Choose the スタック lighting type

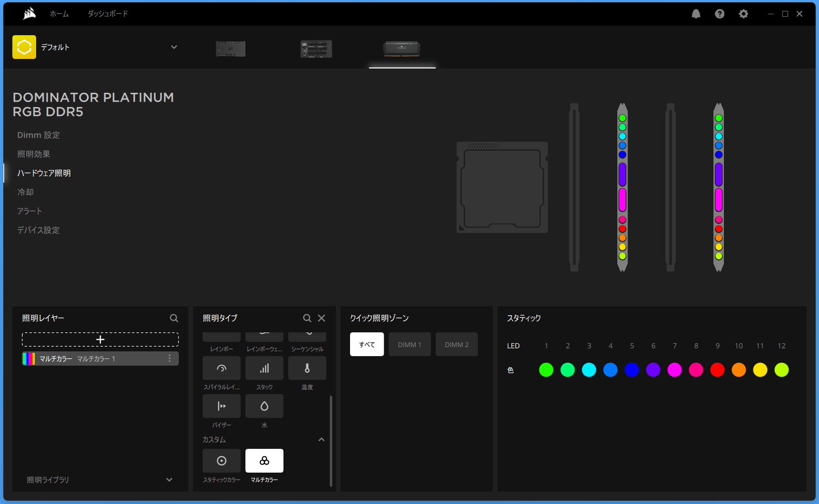[x=264, y=368]
